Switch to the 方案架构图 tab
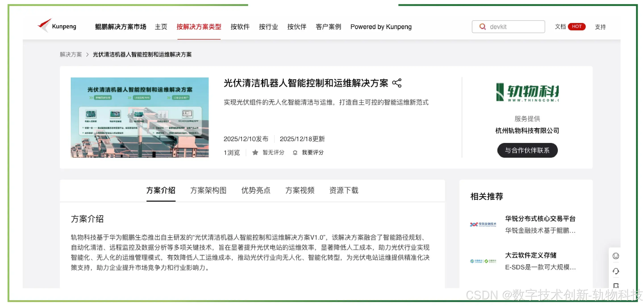Viewport: 644px width, 306px height. tap(208, 190)
